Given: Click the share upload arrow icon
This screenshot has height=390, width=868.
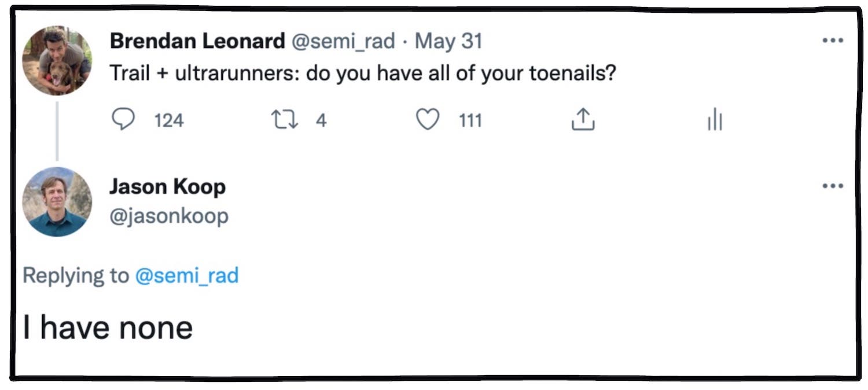Looking at the screenshot, I should click(583, 120).
